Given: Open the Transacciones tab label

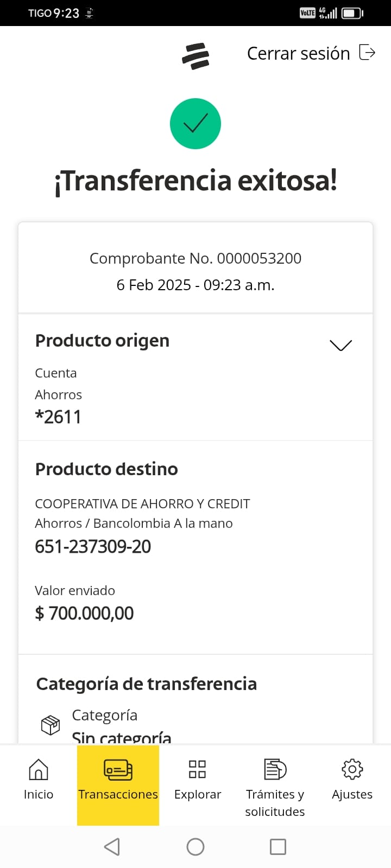Looking at the screenshot, I should point(118,794).
